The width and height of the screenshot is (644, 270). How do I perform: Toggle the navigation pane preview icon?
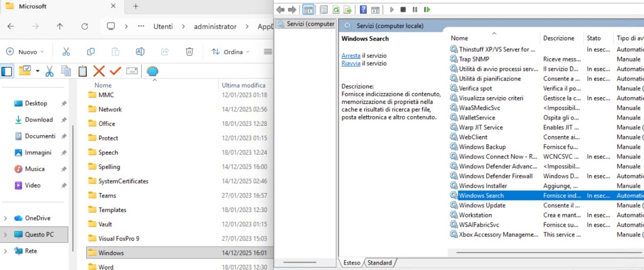point(376,9)
